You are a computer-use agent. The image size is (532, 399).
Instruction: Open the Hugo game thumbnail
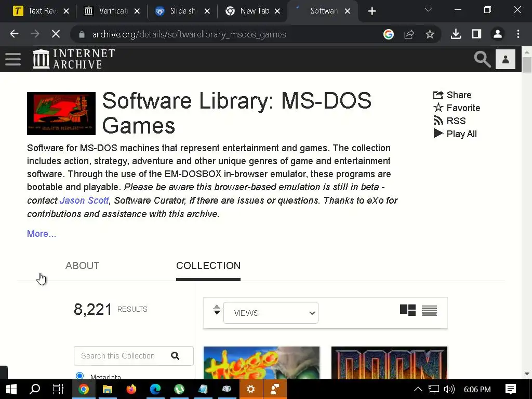coord(262,363)
